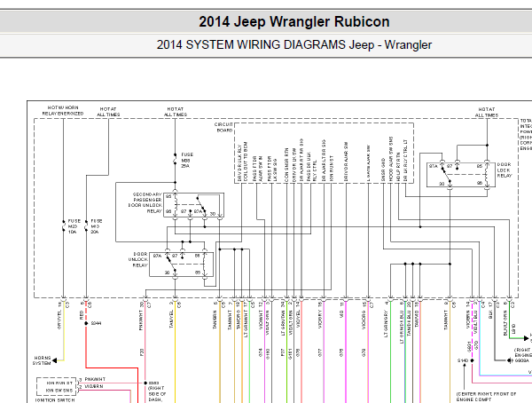The height and width of the screenshot is (403, 532).
Task: Click the S140 splice label
Action: [x=463, y=360]
